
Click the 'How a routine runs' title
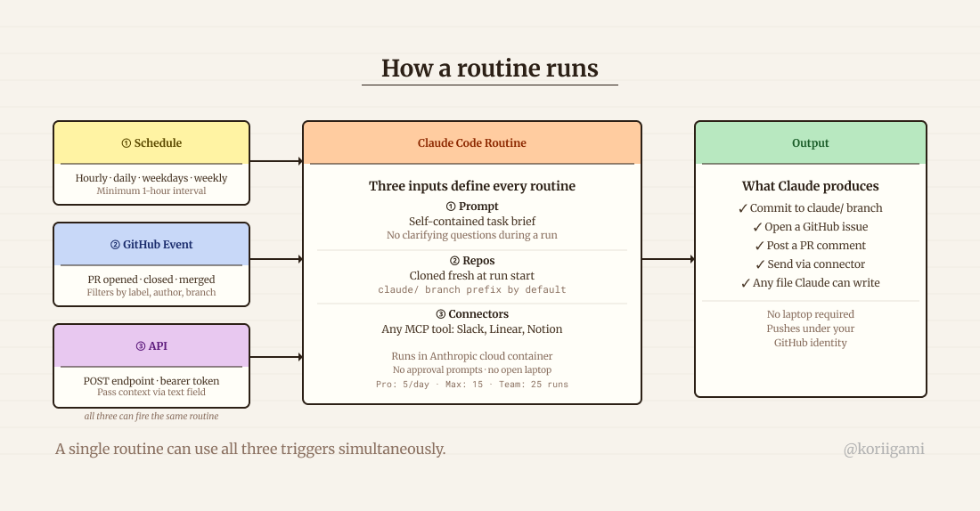pos(489,68)
